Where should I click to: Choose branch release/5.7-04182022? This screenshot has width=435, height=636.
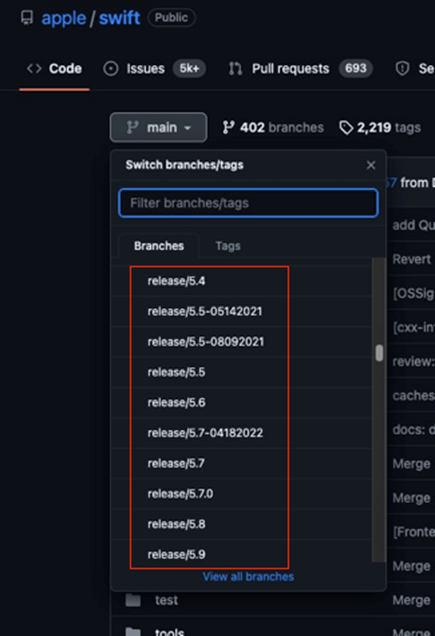coord(241,433)
